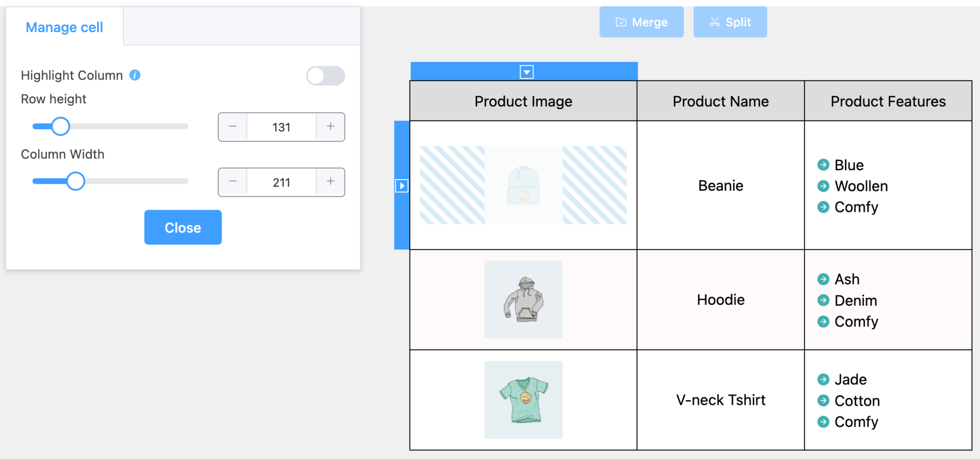The image size is (980, 459).
Task: Click the Product Features header cell
Action: pos(888,101)
